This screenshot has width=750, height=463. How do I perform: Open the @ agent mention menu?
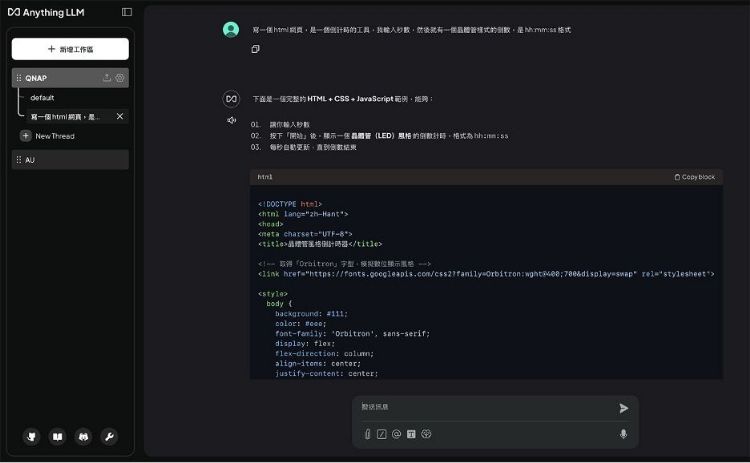tap(397, 434)
